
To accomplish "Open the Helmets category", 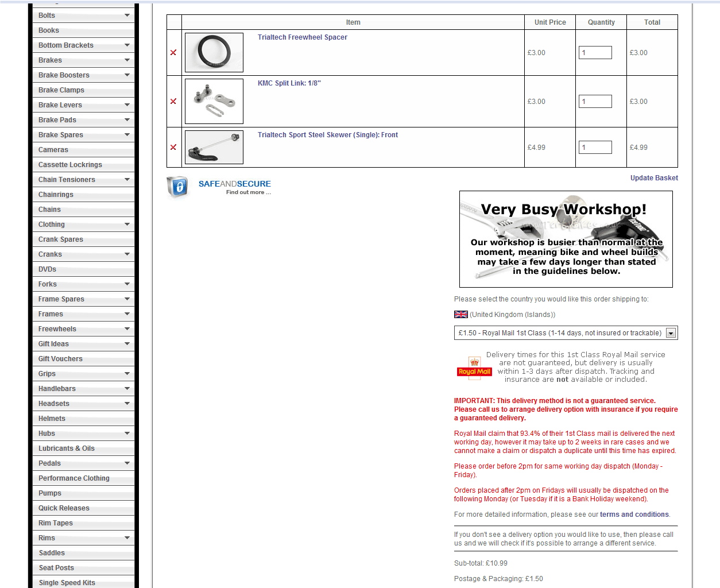I will [84, 419].
